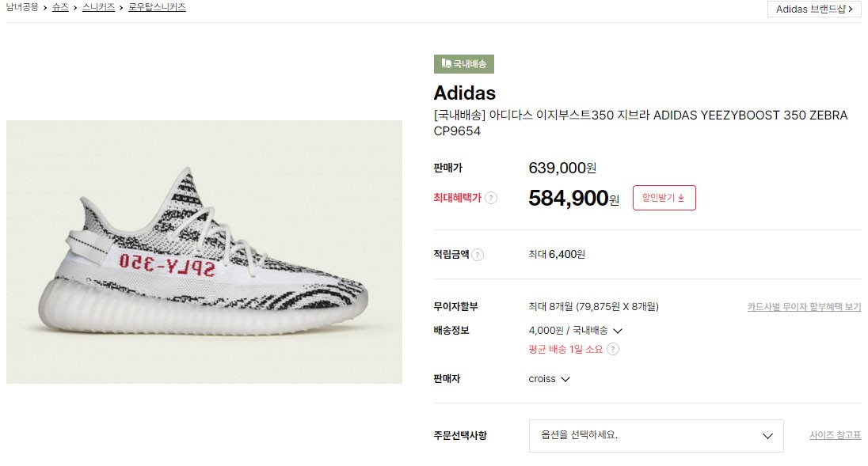Click the Yeezy Boost 350 Zebra product image
Image resolution: width=868 pixels, height=466 pixels.
[204, 252]
